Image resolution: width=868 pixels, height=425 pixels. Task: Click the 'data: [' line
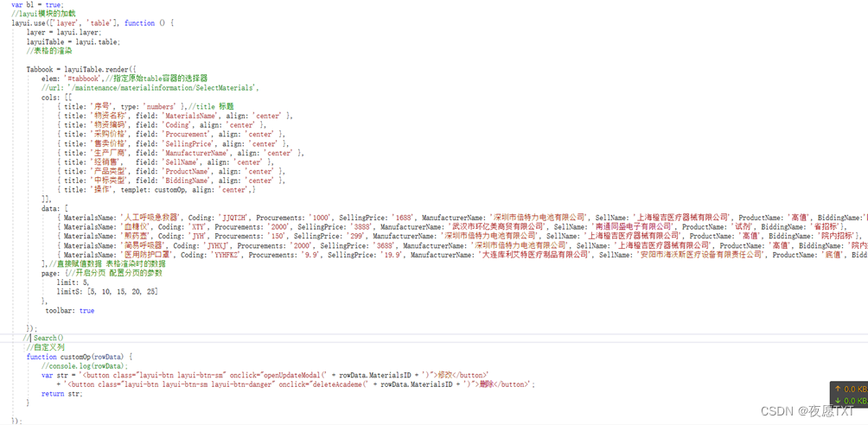click(x=54, y=209)
